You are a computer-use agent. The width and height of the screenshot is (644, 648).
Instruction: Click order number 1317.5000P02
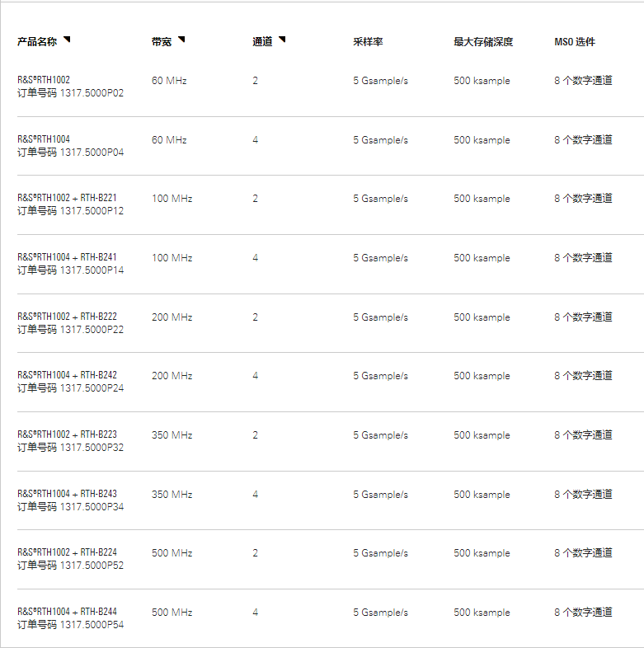pos(92,93)
